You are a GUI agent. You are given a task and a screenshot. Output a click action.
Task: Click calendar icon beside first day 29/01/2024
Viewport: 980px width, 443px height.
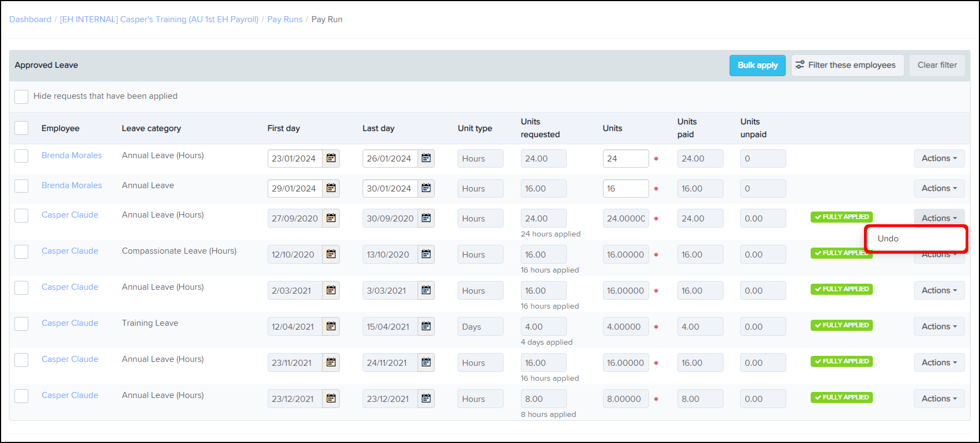click(331, 188)
